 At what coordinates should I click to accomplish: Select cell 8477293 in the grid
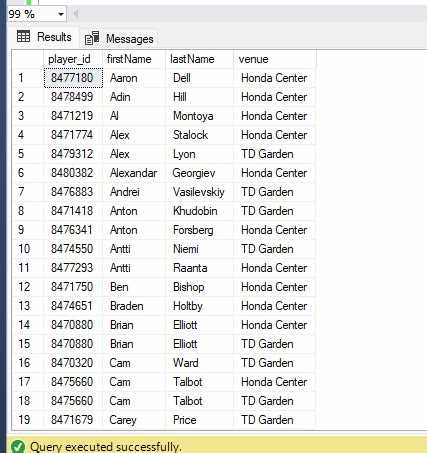click(x=73, y=268)
